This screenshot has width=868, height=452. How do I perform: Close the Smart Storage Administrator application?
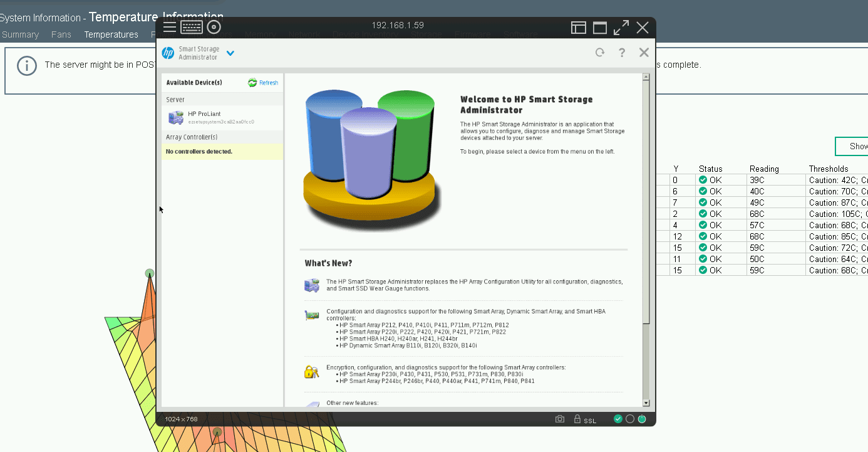coord(644,53)
